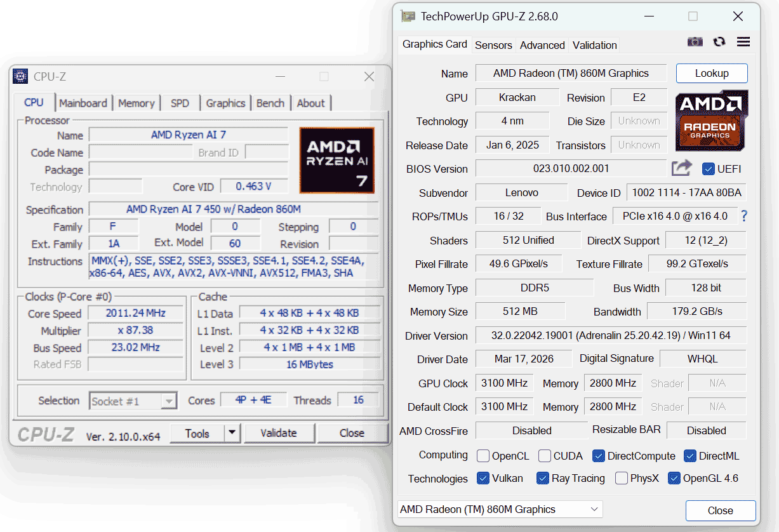
Task: Switch to the Mainboard tab in CPU-Z
Action: (84, 103)
